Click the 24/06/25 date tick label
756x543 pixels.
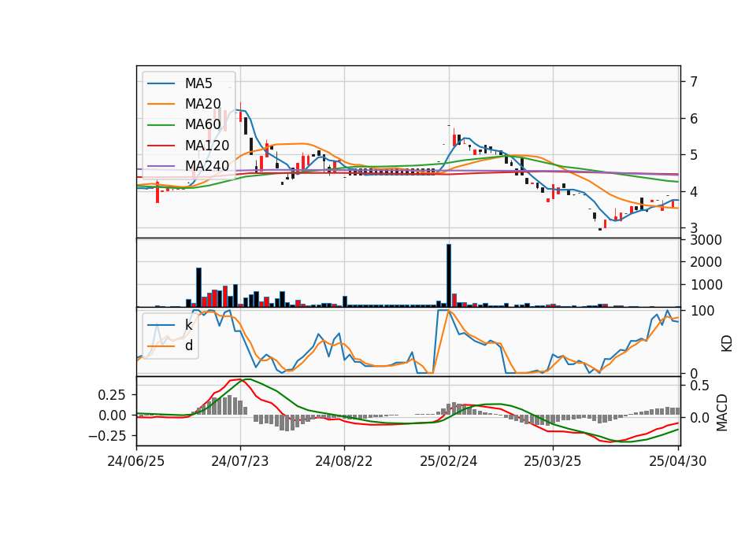[x=136, y=461]
